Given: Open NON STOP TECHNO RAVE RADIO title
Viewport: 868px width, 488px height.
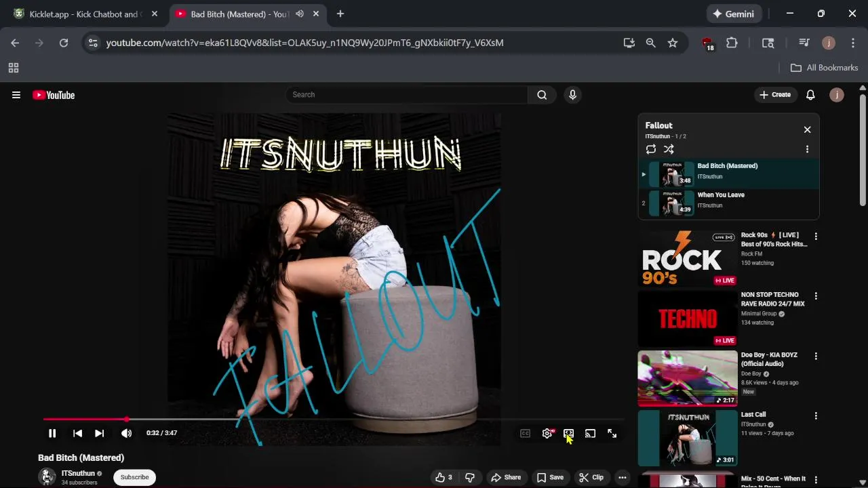Looking at the screenshot, I should [772, 300].
